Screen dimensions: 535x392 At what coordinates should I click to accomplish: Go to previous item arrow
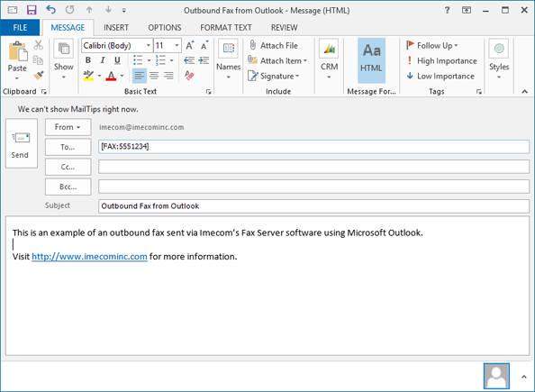89,10
